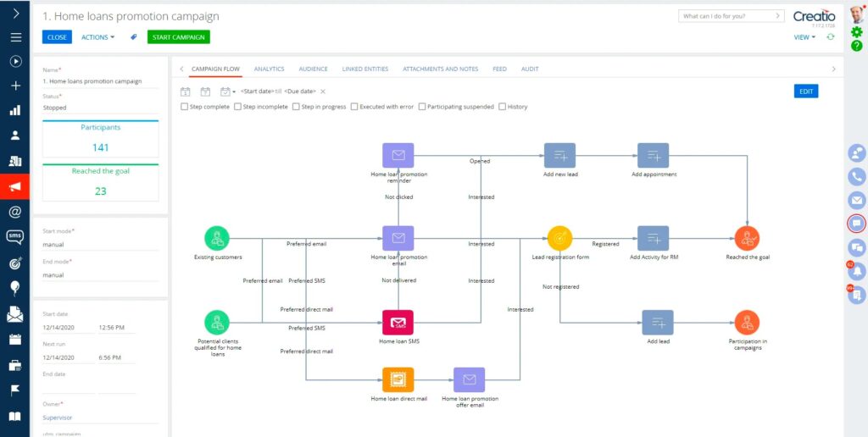868x437 pixels.
Task: Switch to the Audience tab
Action: (314, 69)
